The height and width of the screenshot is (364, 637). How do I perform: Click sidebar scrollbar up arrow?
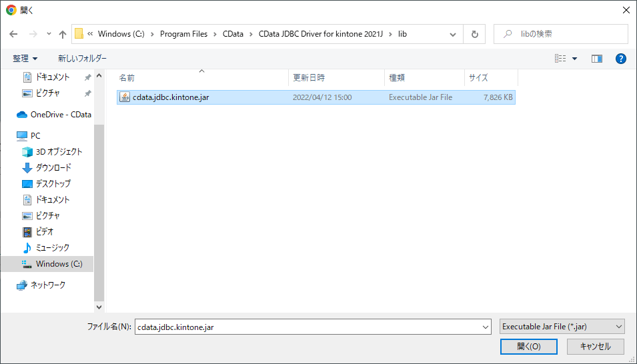tap(99, 76)
